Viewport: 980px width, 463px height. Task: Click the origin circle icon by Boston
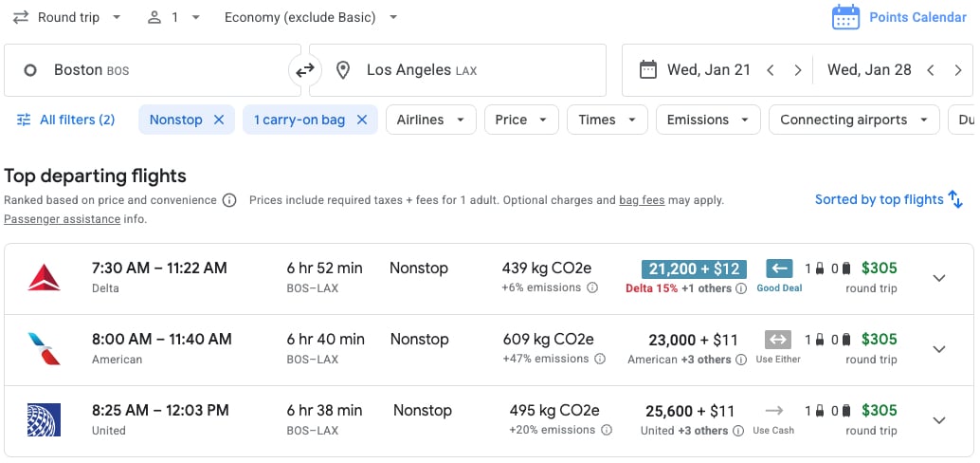click(30, 70)
